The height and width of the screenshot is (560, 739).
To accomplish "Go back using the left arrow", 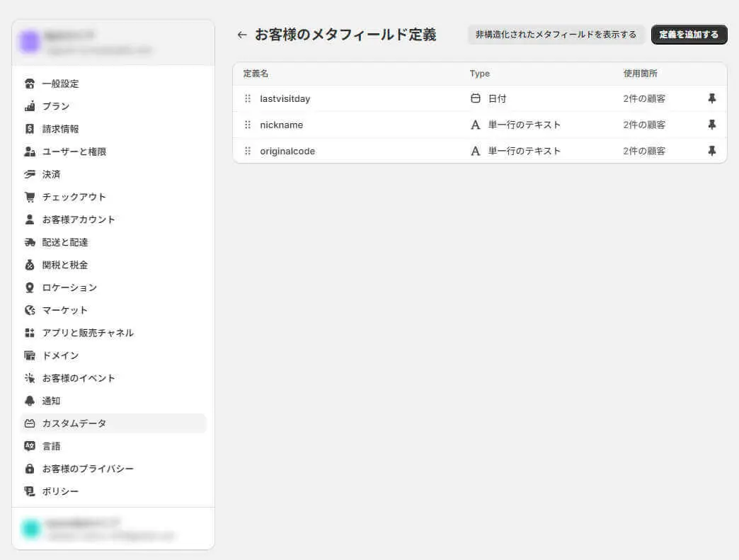I will (242, 35).
